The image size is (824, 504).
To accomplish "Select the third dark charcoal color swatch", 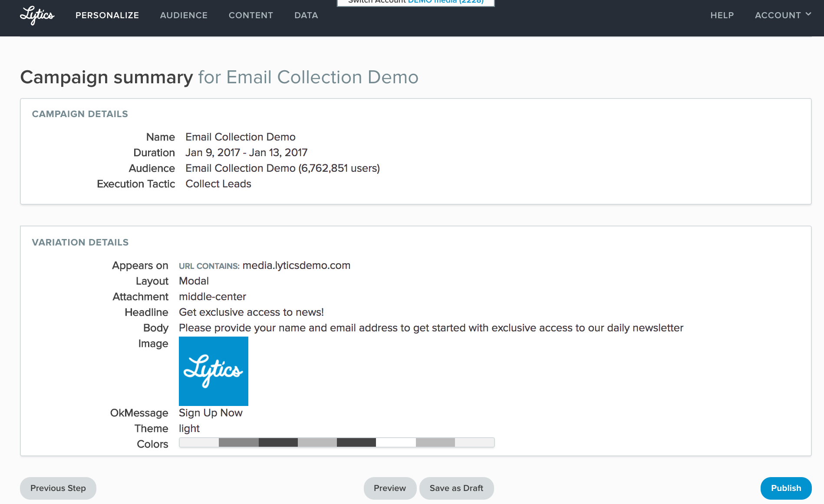I will pyautogui.click(x=278, y=442).
